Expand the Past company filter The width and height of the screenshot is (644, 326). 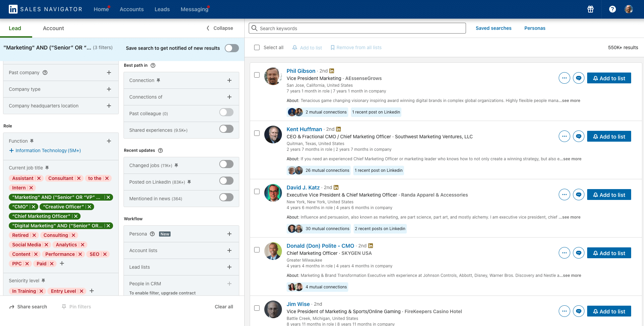[109, 73]
